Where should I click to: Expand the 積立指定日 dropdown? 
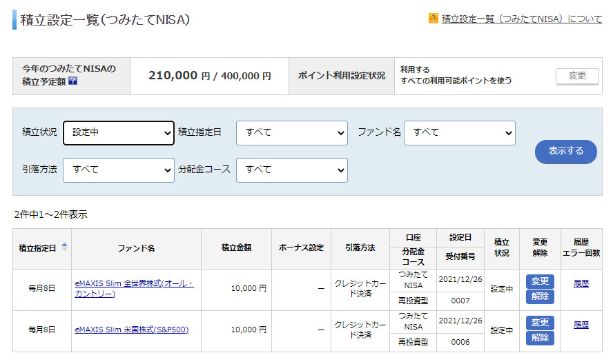291,132
